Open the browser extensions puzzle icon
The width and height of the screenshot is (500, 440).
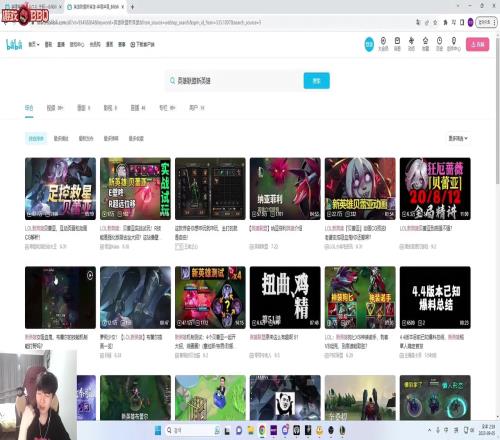point(445,22)
